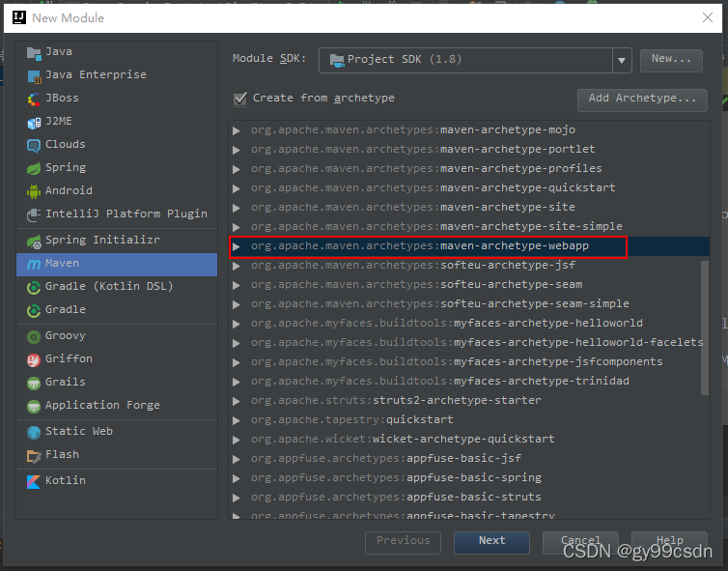Select the Grails module icon
This screenshot has width=728, height=571.
tap(34, 383)
